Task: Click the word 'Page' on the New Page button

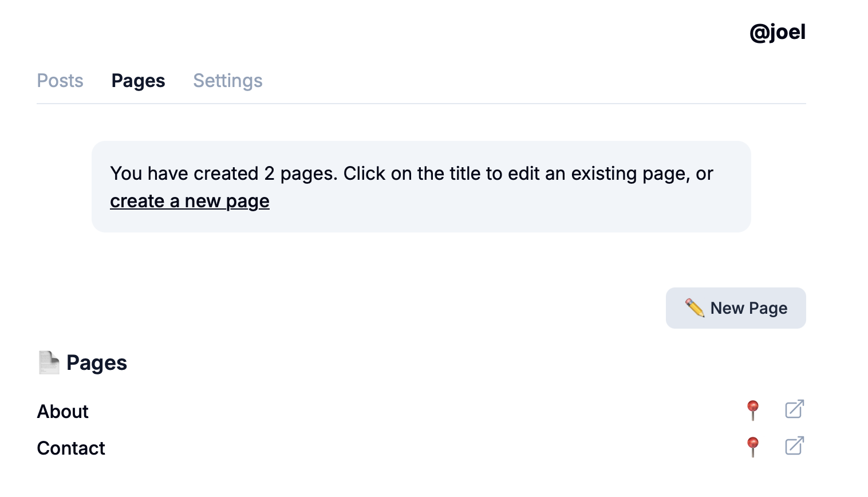Action: (768, 308)
